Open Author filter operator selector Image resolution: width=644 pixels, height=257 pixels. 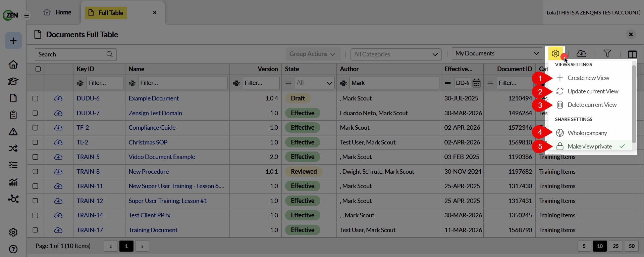pos(343,83)
